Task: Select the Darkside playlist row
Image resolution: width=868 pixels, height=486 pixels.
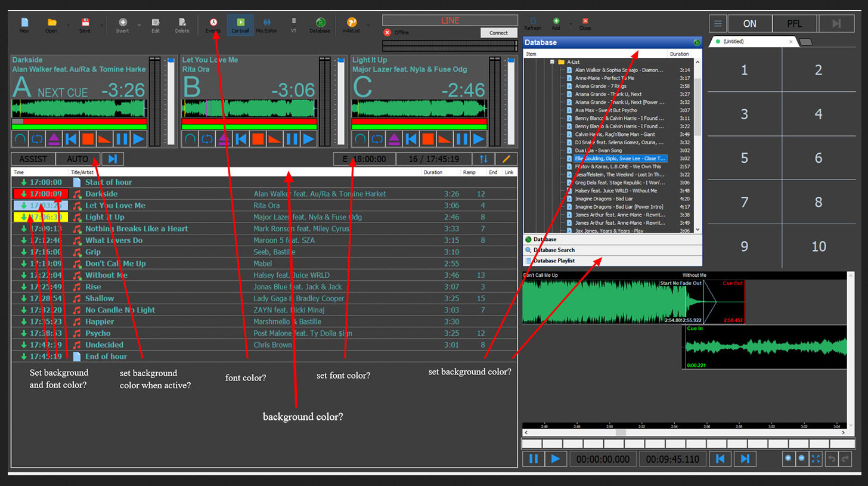Action: (264, 194)
